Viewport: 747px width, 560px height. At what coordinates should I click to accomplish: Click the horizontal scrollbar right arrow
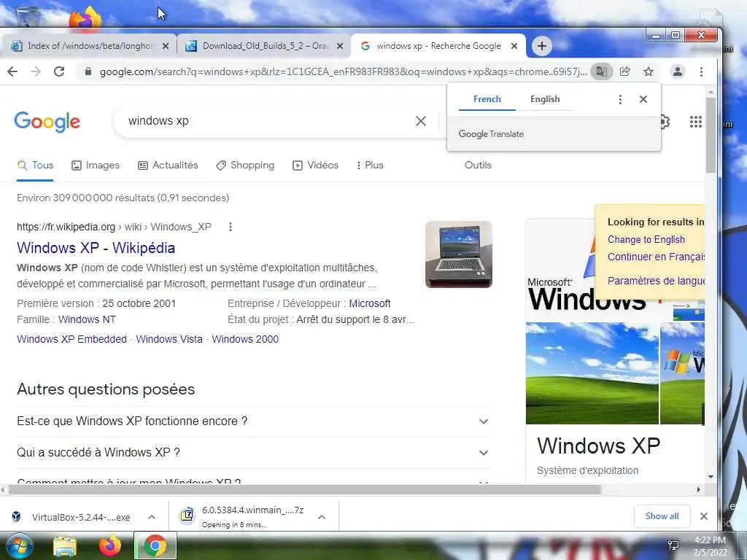698,489
